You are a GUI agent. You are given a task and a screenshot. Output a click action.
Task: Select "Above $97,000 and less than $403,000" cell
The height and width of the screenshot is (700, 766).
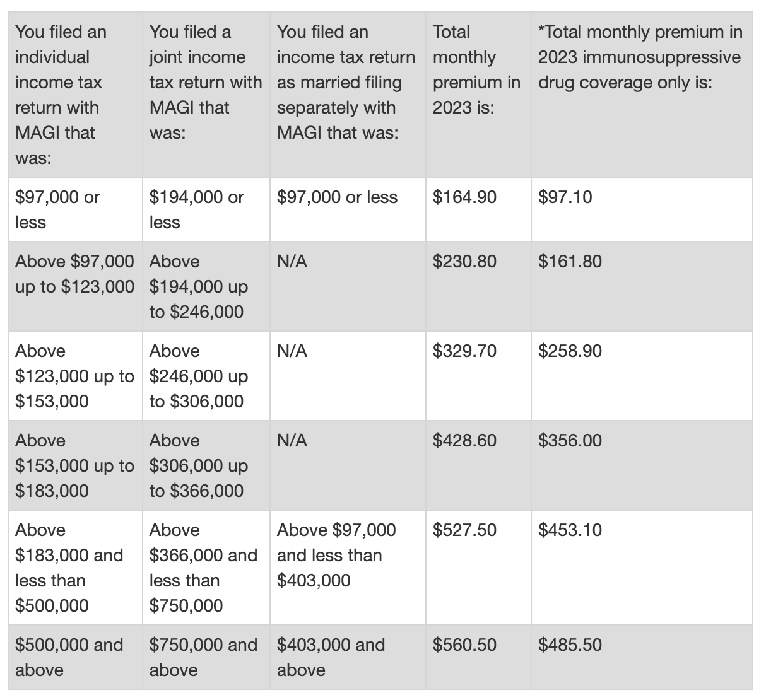pos(336,555)
